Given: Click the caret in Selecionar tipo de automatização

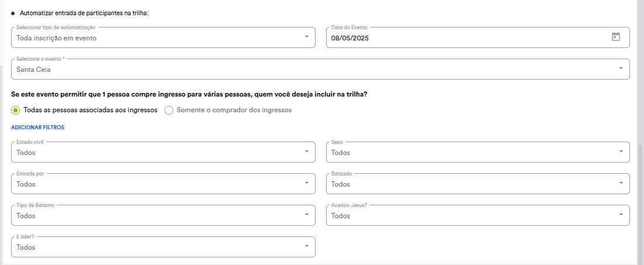Looking at the screenshot, I should pos(307,36).
